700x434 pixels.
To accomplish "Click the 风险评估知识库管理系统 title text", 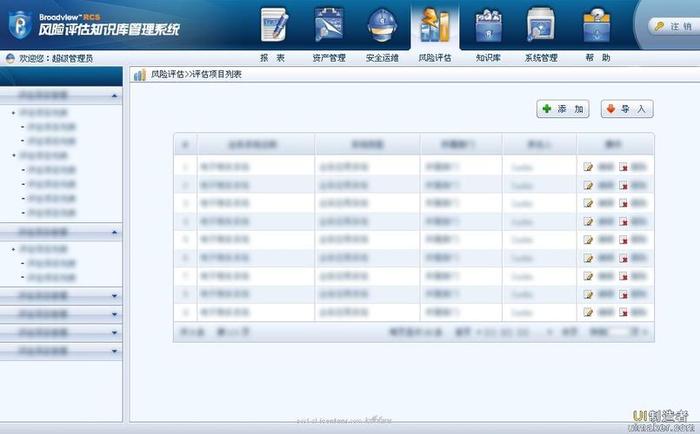I will coord(109,29).
